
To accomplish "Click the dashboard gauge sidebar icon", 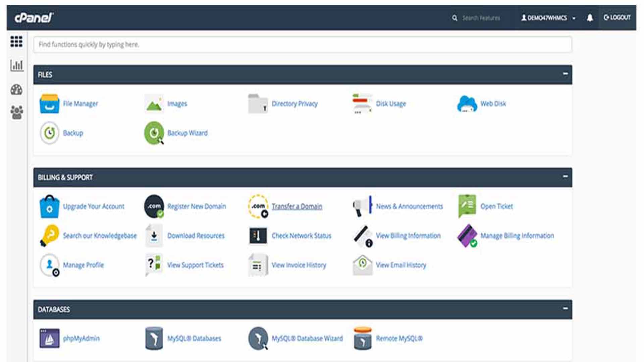I will pos(16,89).
